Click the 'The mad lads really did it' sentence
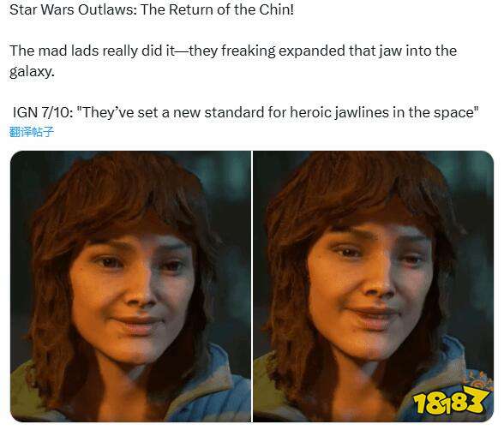 (x=233, y=61)
